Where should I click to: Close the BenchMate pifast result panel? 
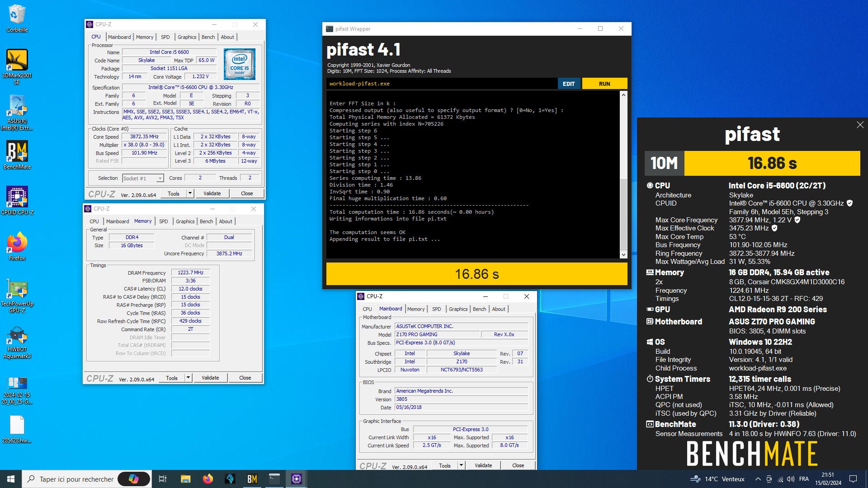pyautogui.click(x=860, y=125)
